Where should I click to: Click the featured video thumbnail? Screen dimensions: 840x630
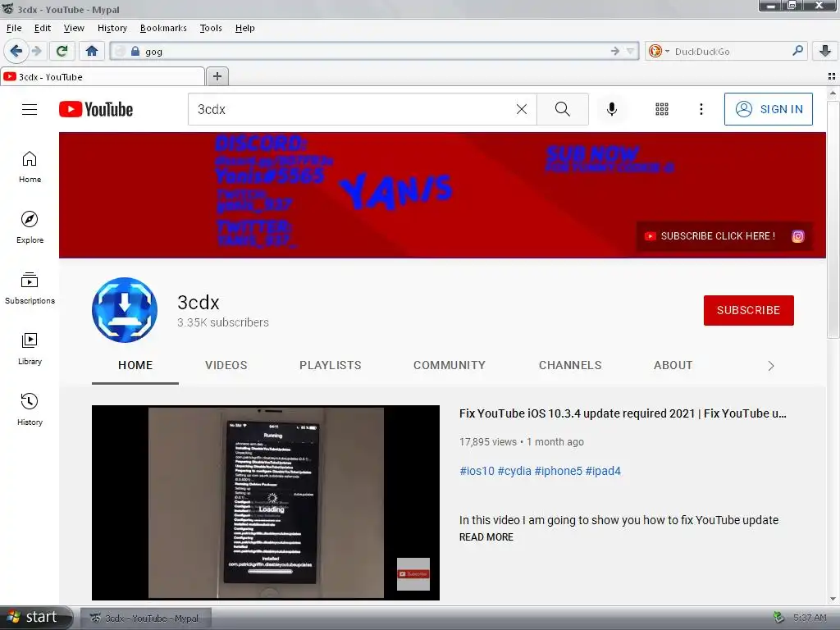click(x=266, y=503)
